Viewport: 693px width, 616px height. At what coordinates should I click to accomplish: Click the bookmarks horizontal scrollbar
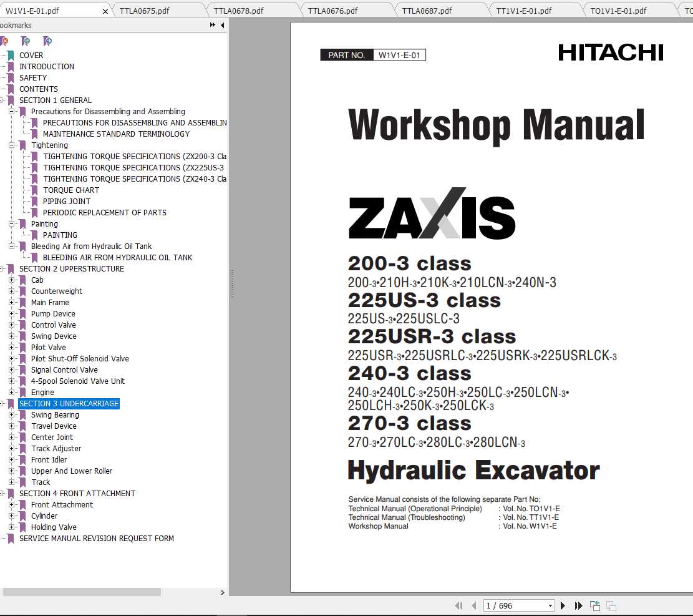pos(81,592)
